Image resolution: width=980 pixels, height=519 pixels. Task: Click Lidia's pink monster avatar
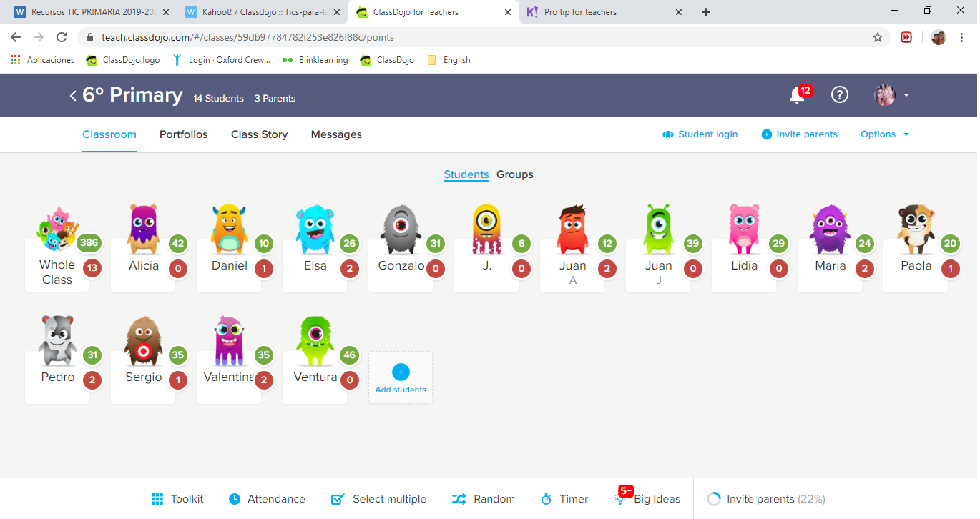(744, 229)
